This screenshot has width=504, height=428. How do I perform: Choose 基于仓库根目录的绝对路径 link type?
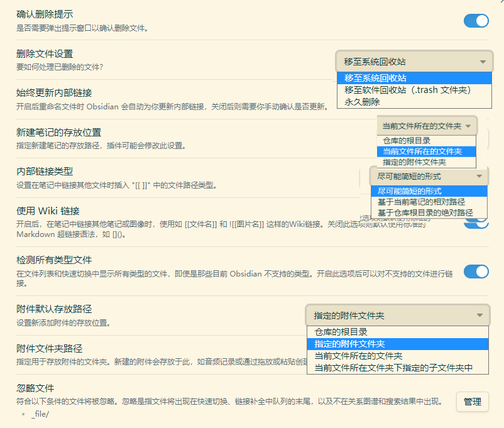(x=425, y=212)
